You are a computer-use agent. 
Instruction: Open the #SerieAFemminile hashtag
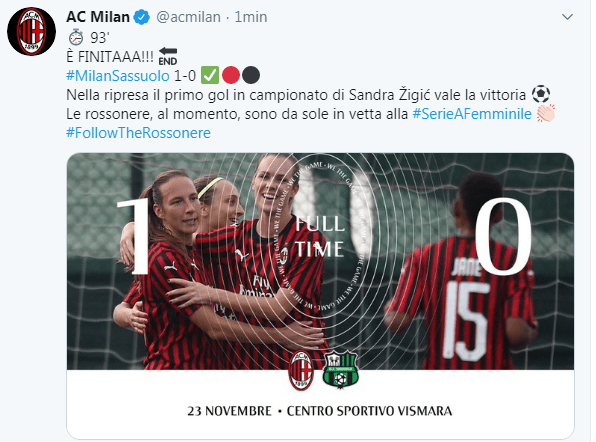(x=472, y=114)
